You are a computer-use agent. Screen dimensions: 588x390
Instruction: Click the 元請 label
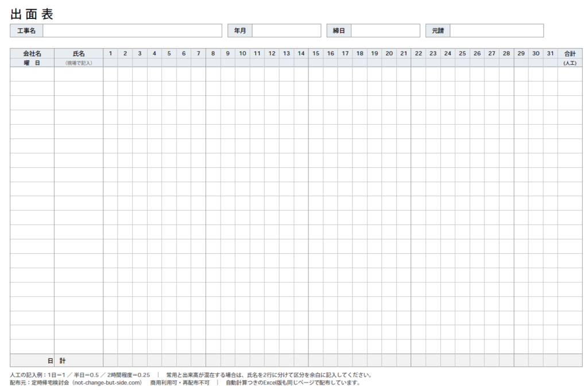(x=438, y=31)
